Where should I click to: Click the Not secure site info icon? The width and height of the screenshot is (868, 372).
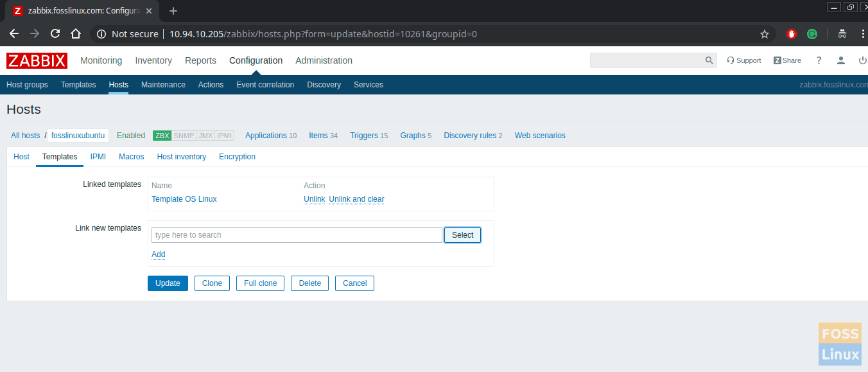pos(101,34)
